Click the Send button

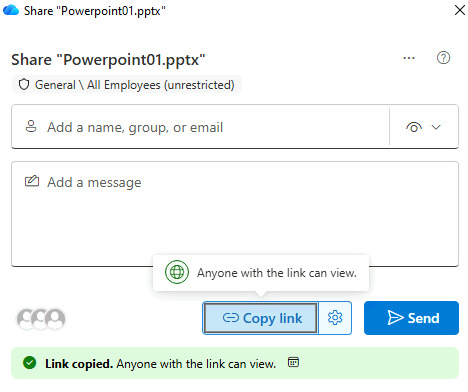[411, 318]
